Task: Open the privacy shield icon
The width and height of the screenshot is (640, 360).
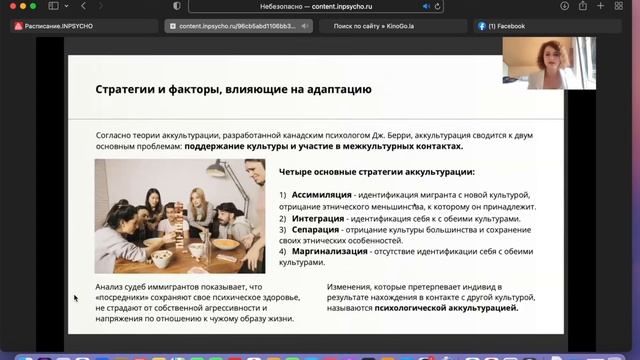Action: [177, 6]
